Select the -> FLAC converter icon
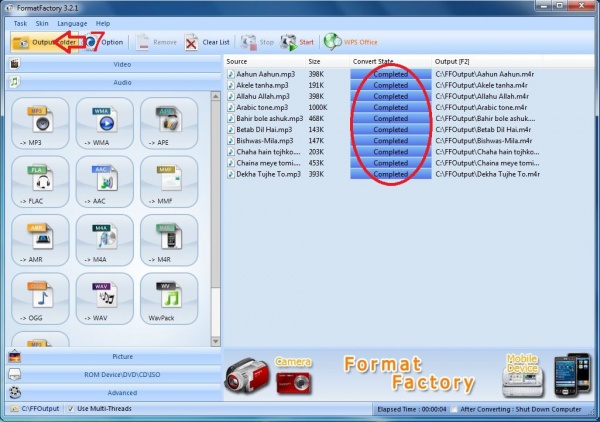 40,182
